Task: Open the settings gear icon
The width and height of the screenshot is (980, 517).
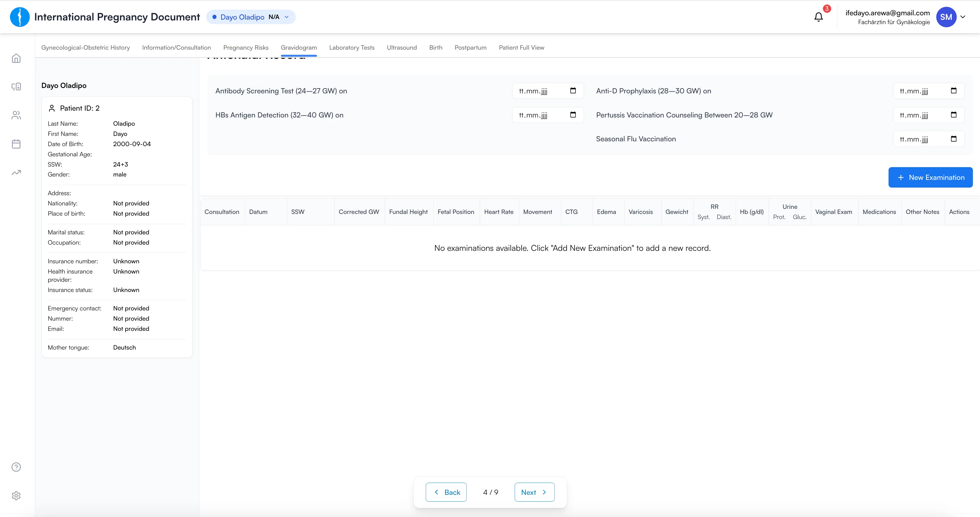Action: click(x=16, y=496)
